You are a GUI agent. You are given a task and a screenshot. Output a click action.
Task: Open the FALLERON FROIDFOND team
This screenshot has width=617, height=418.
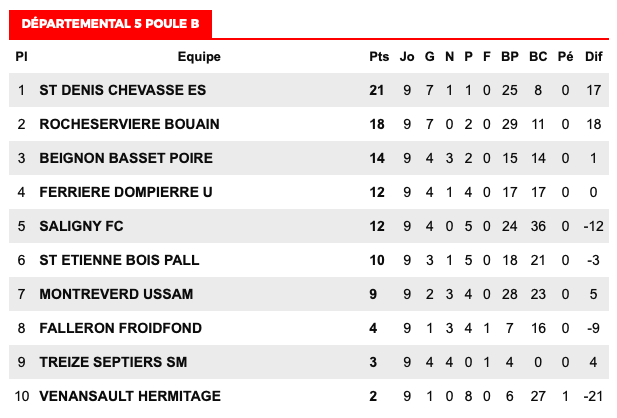pyautogui.click(x=120, y=328)
